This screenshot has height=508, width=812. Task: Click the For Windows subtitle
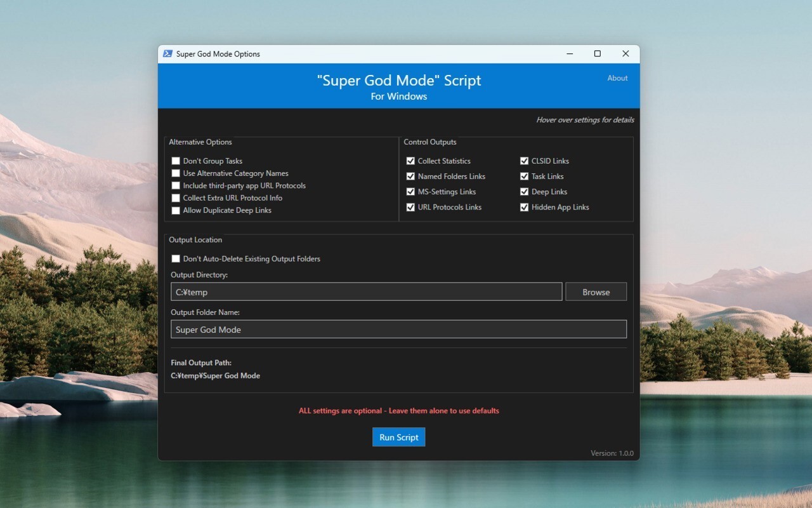(x=399, y=97)
